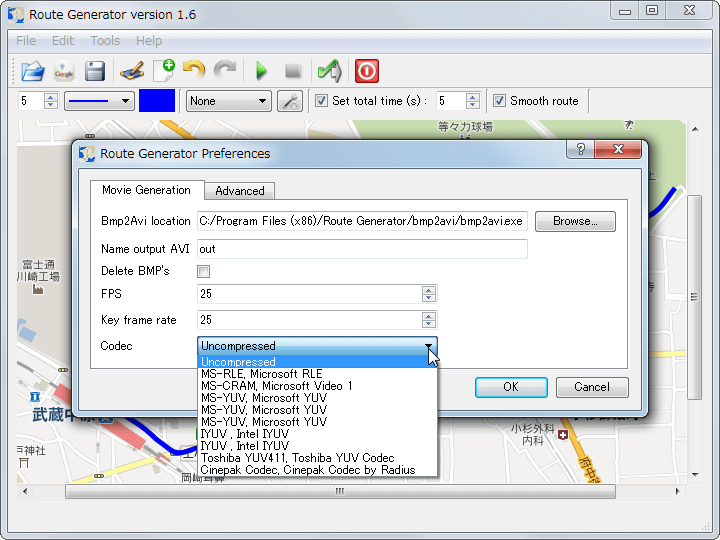Screen dimensions: 720x540
Task: Enable the Delete BMP's checkbox
Action: click(203, 271)
